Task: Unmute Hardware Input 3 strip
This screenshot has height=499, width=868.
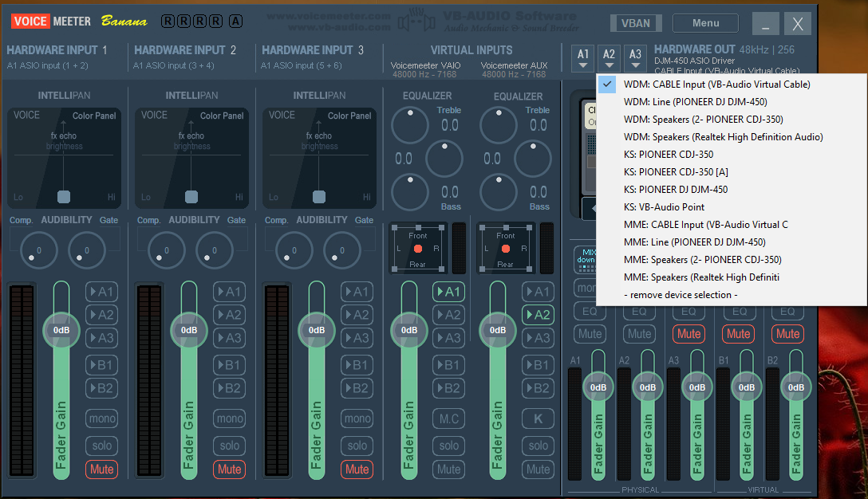Action: pyautogui.click(x=357, y=470)
